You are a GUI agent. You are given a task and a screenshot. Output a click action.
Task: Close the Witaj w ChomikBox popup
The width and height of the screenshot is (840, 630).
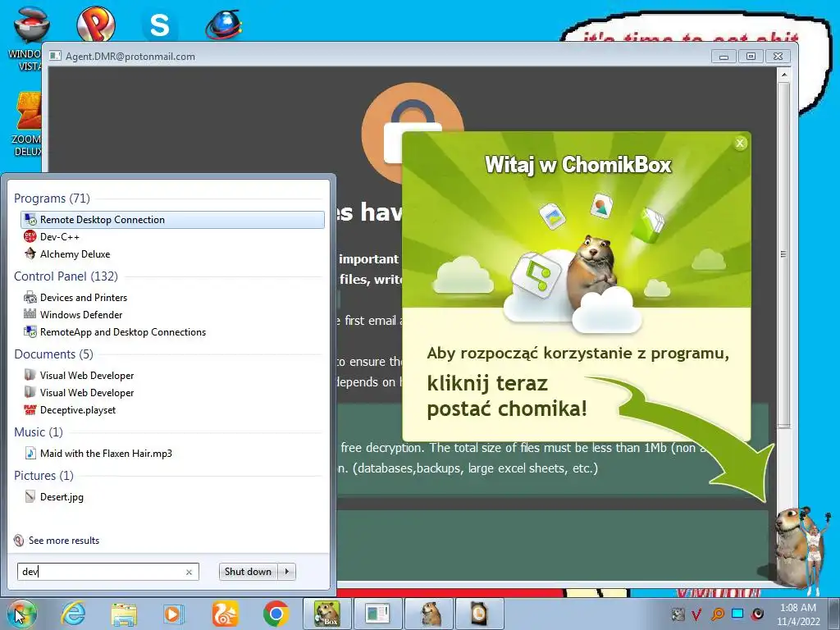(740, 143)
